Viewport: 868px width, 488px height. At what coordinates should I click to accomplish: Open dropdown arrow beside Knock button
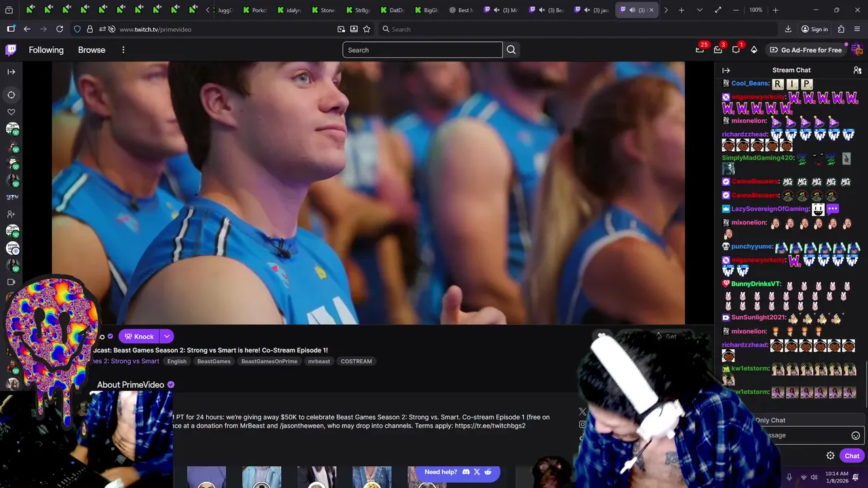pos(167,336)
